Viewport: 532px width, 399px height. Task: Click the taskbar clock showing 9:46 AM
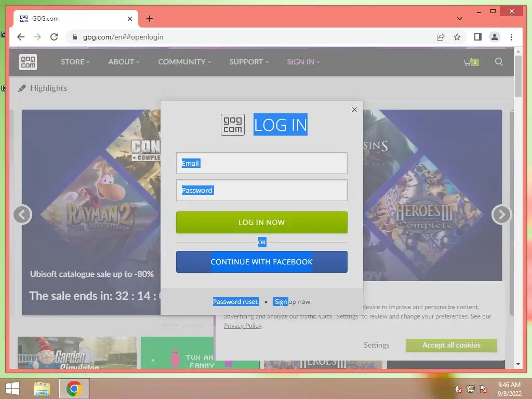509,389
